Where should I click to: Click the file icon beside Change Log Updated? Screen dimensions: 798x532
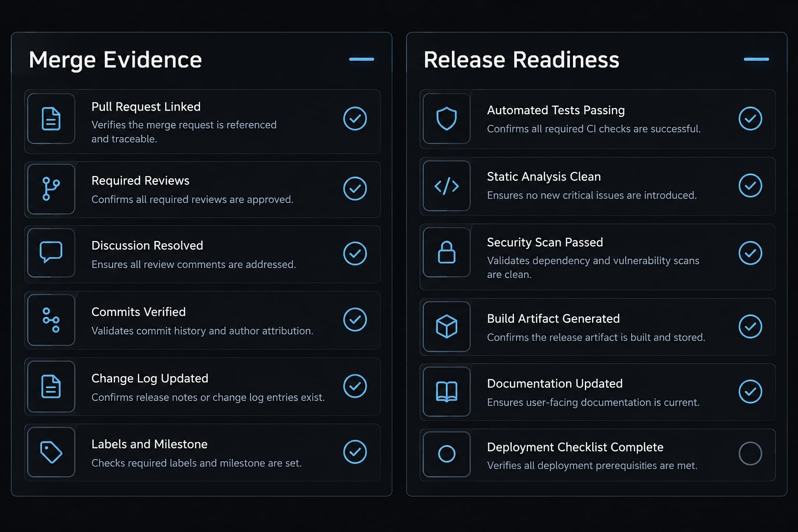51,387
